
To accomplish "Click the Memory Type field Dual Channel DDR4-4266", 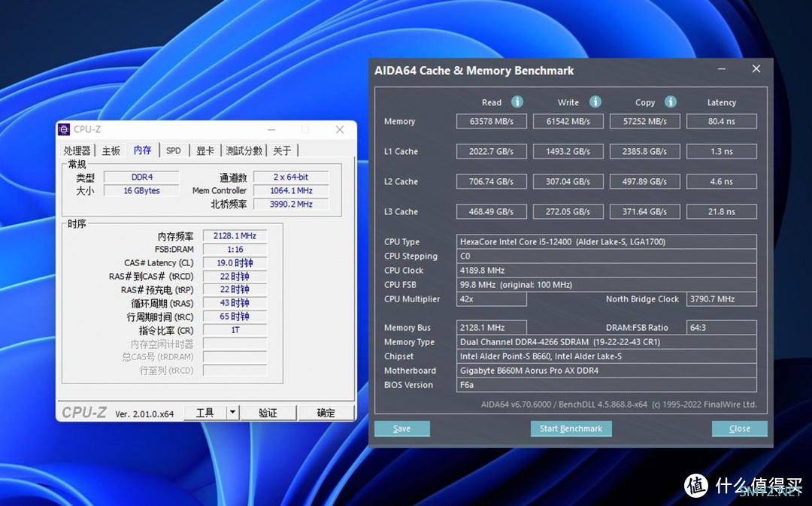I will (607, 342).
